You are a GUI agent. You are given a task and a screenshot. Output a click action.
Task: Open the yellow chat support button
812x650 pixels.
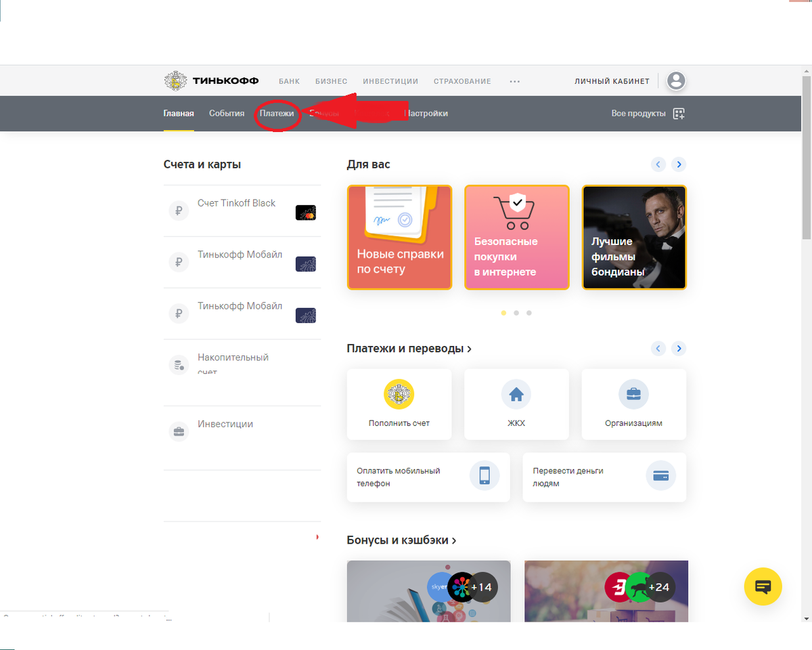763,586
